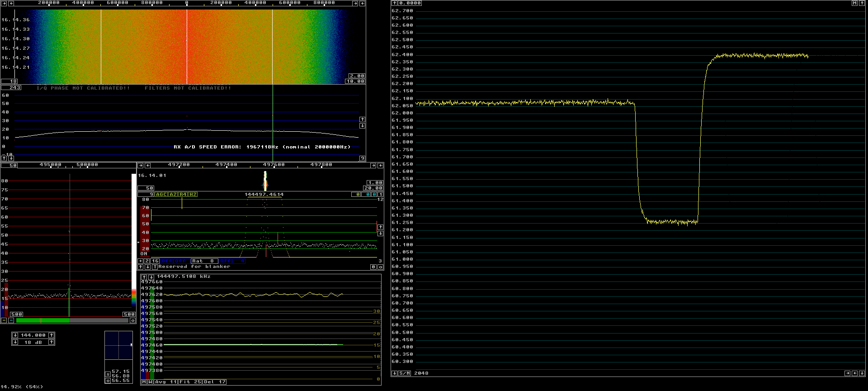Click the Del 17 box

point(214,382)
